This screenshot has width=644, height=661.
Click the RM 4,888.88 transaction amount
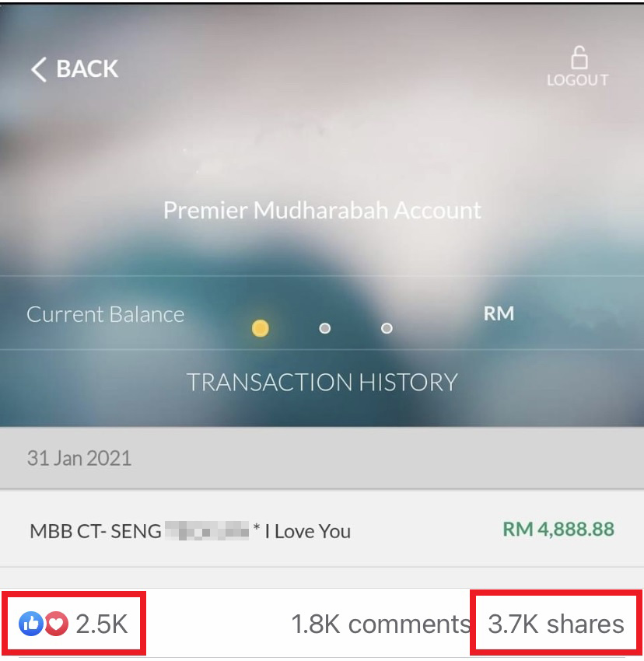tap(558, 530)
